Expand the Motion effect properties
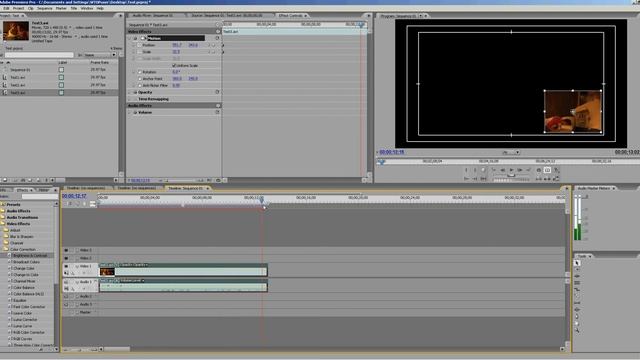The height and width of the screenshot is (360, 640). pyautogui.click(x=130, y=38)
